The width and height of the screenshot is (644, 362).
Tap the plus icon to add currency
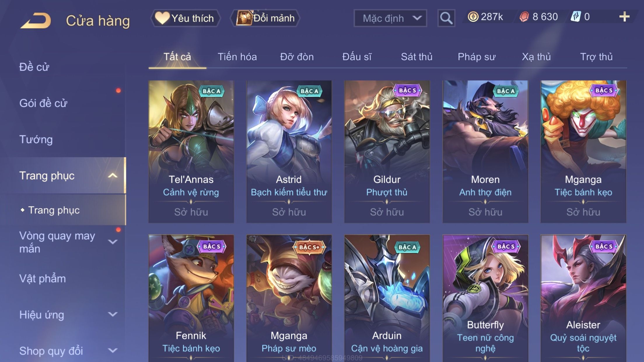coord(624,17)
